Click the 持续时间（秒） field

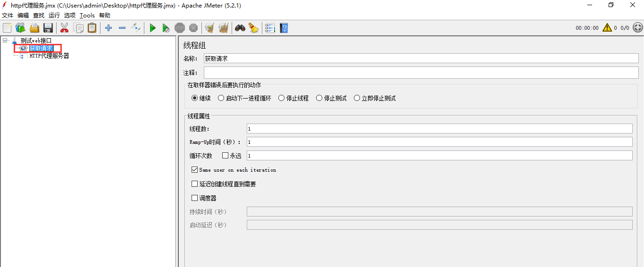pyautogui.click(x=439, y=211)
